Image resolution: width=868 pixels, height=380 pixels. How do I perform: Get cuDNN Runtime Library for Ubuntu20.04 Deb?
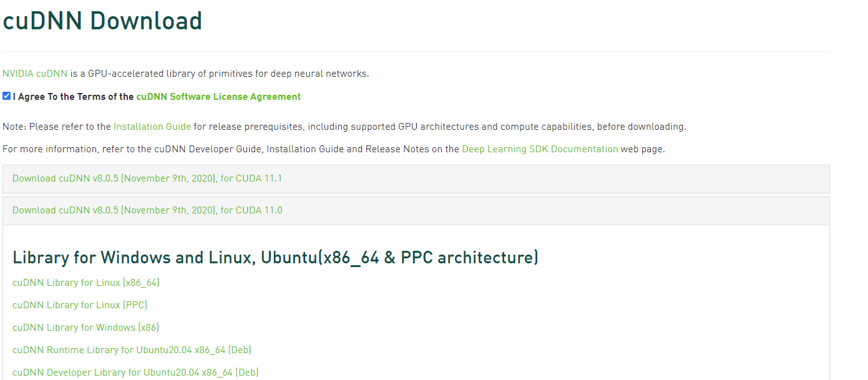132,350
